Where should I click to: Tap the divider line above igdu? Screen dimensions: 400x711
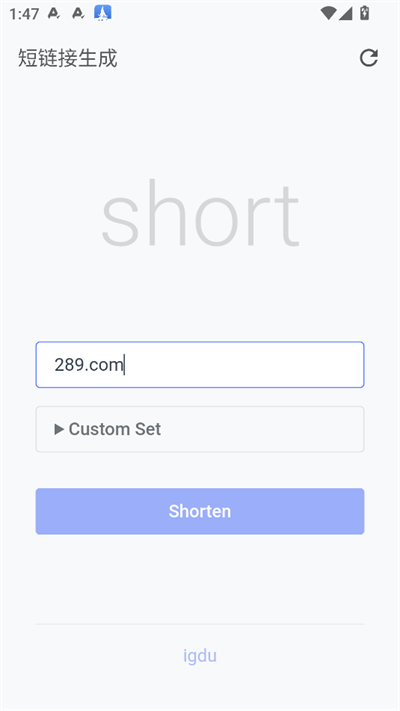[x=200, y=624]
